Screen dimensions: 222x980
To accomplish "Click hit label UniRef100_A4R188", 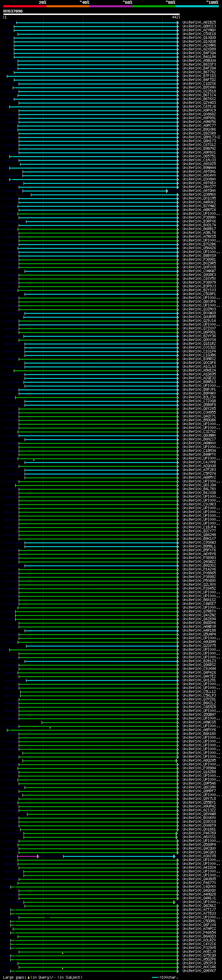I will (199, 630).
